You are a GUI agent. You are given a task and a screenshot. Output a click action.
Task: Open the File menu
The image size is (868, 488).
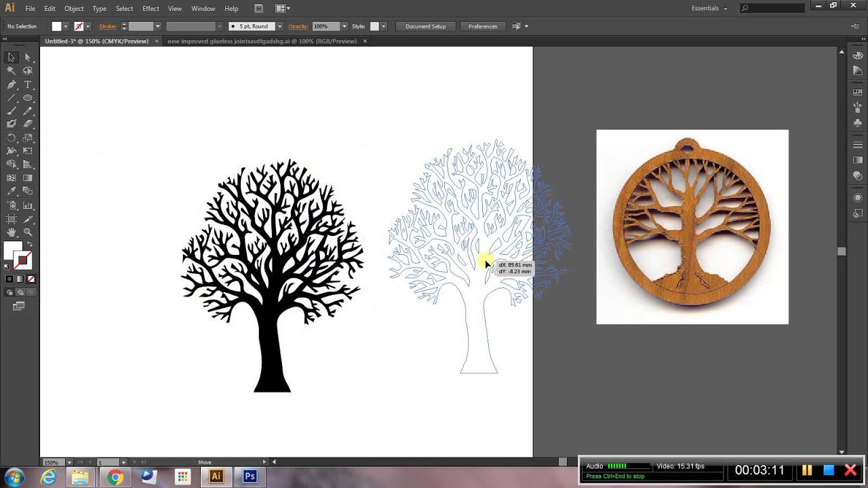[x=31, y=9]
